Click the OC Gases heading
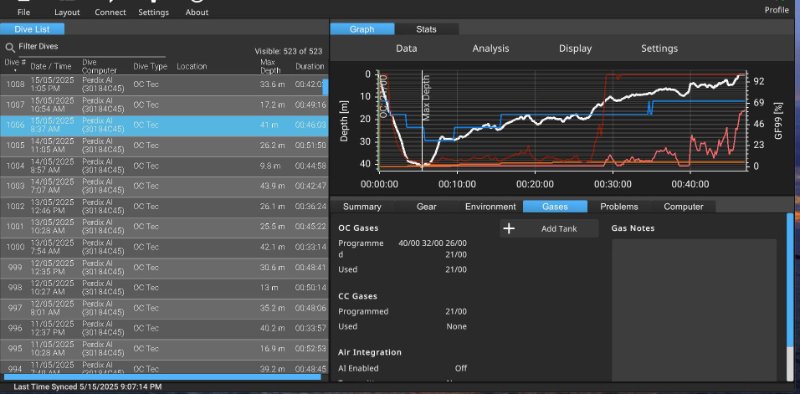 click(358, 228)
